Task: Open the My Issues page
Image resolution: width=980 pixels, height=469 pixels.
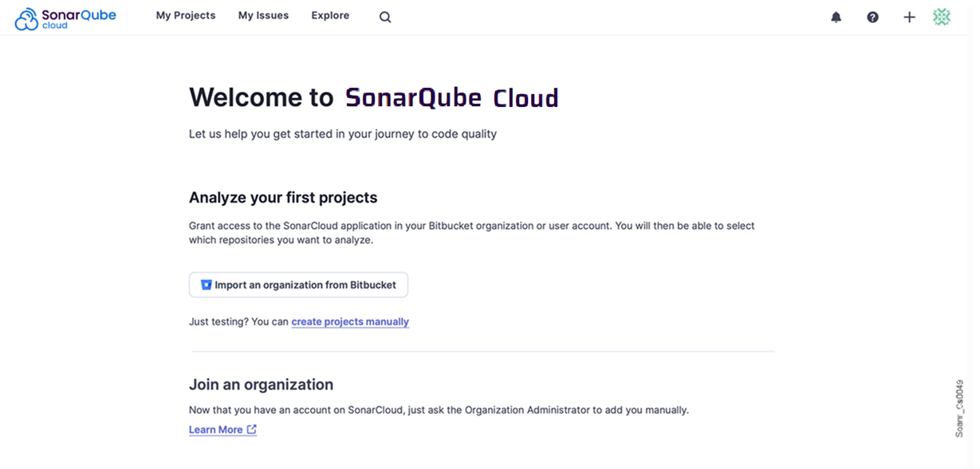Action: (263, 15)
